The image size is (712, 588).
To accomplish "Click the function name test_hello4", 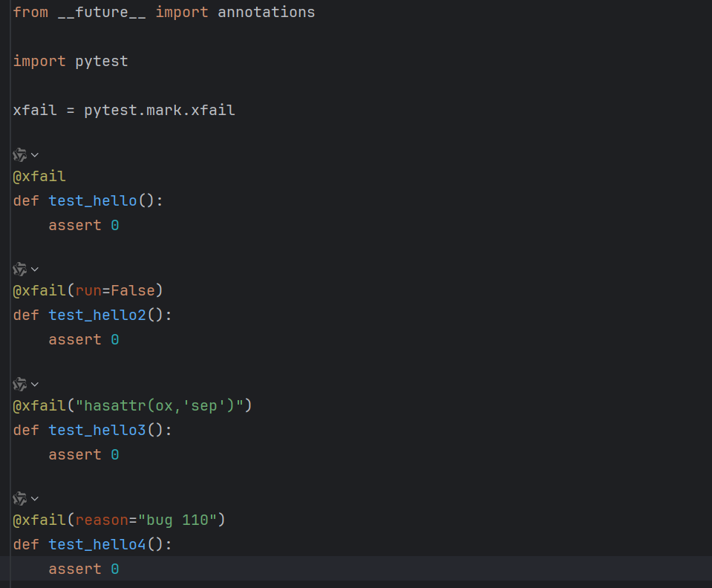I will point(97,544).
